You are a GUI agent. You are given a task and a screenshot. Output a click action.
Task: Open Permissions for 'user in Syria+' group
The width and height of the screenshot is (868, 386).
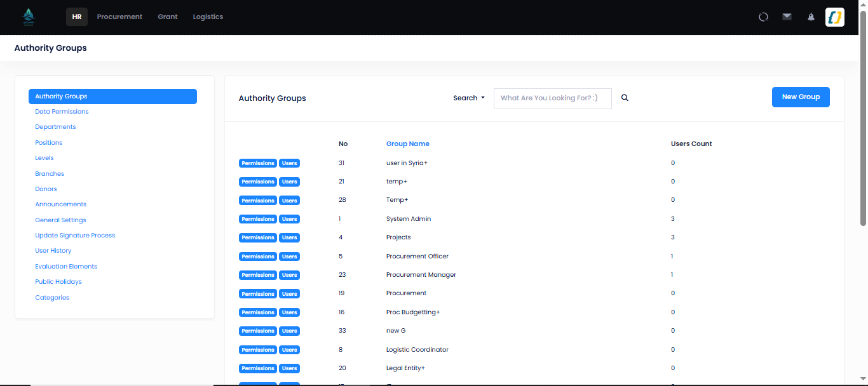point(258,163)
